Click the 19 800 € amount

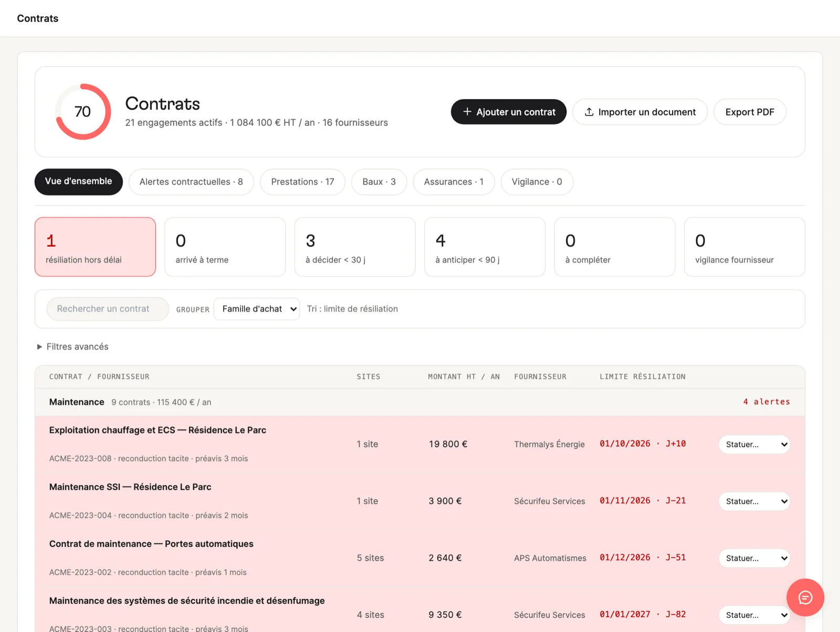point(448,444)
